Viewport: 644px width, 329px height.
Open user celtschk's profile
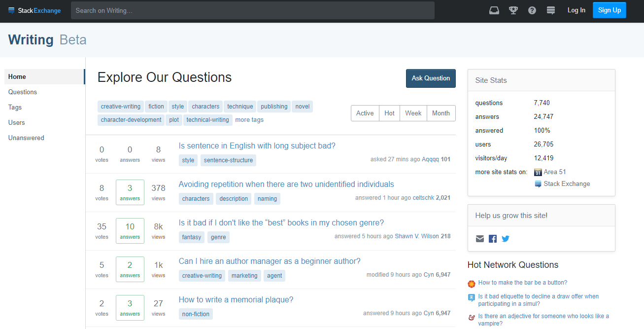click(423, 198)
